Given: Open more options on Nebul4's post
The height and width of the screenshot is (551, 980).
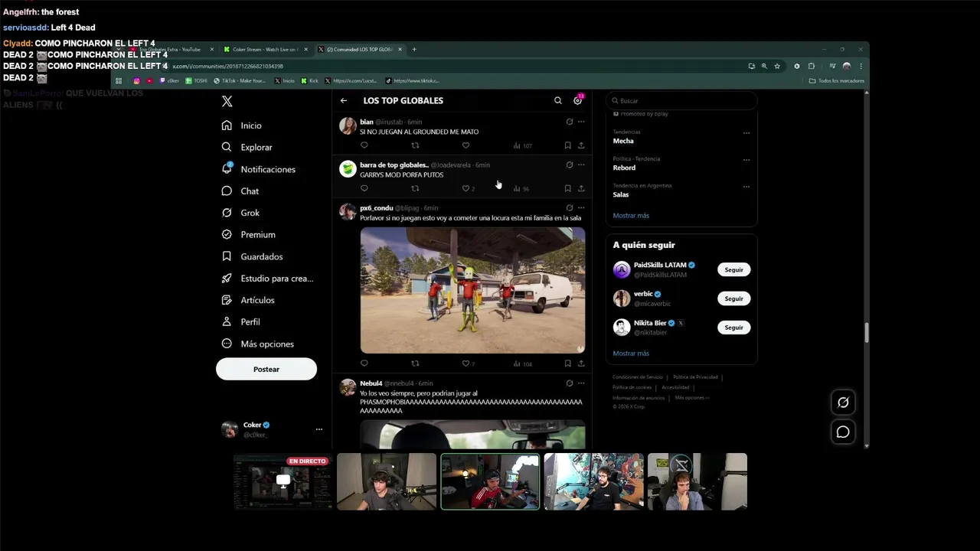Looking at the screenshot, I should [581, 383].
